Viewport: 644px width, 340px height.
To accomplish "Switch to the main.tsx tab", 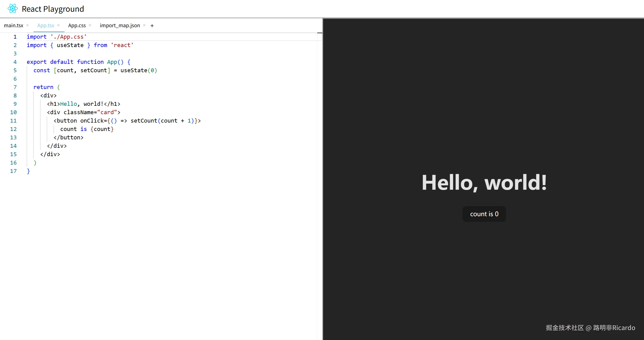I will [13, 25].
